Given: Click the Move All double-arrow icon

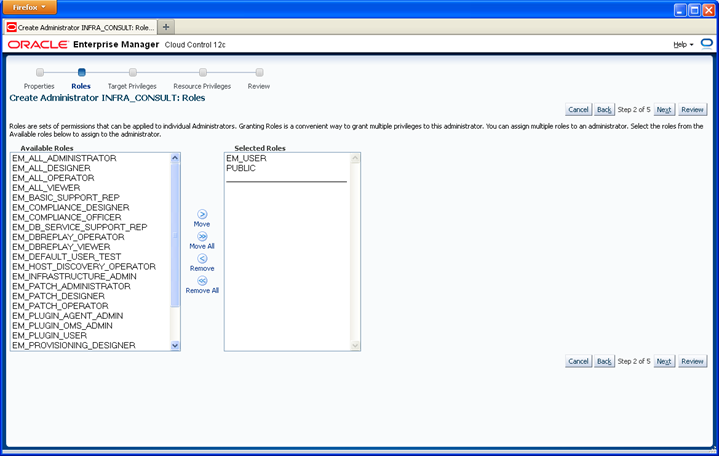Looking at the screenshot, I should 202,236.
